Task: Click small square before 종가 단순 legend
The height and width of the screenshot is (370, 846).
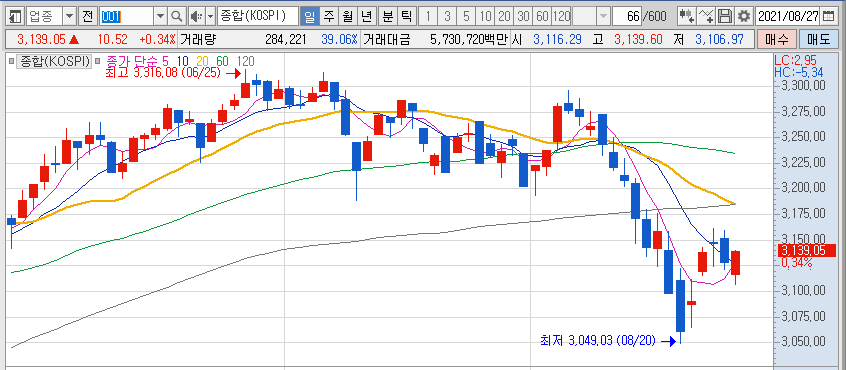Action: (x=99, y=61)
